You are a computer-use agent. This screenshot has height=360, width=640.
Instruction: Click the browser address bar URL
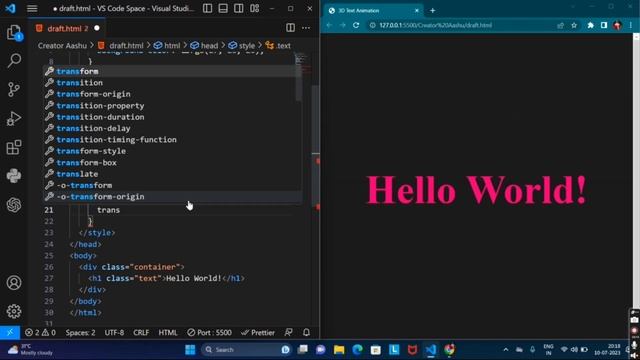tap(436, 25)
